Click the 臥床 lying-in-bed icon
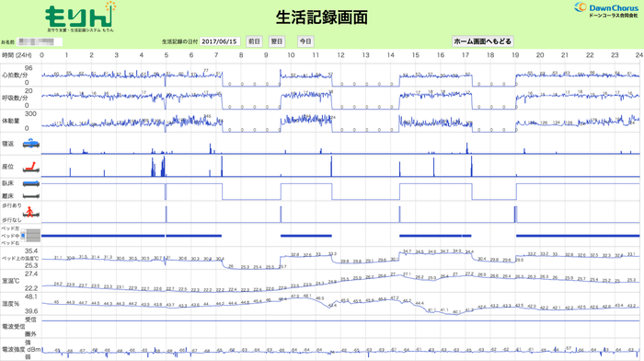This screenshot has width=644, height=361. click(30, 183)
